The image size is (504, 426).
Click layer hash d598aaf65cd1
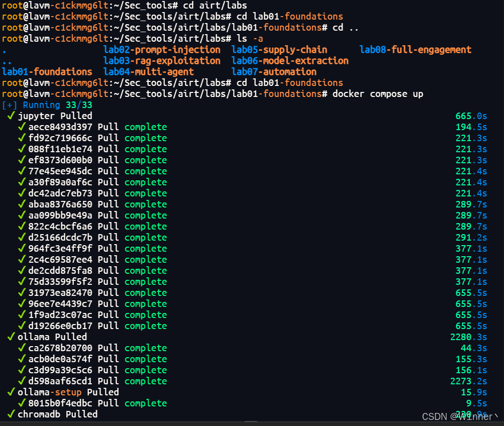click(60, 381)
